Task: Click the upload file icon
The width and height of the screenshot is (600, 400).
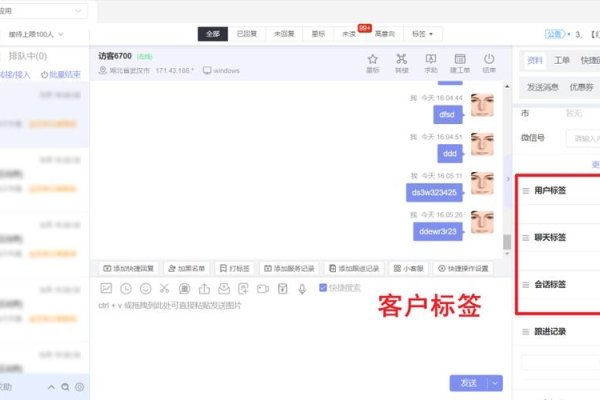Action: tap(204, 288)
